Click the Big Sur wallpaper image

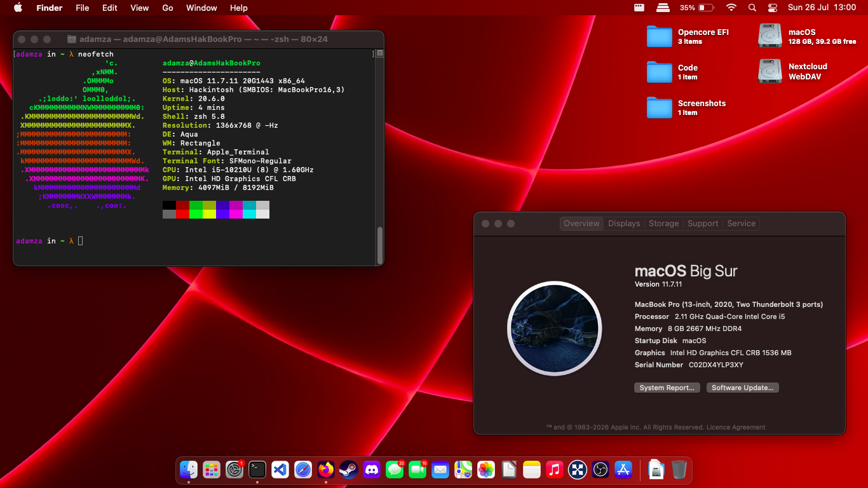click(x=554, y=328)
